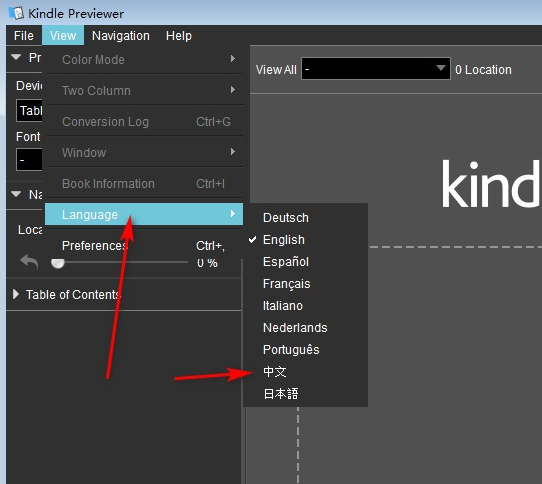
Task: Collapse the Navigation panel triangle
Action: tap(16, 194)
